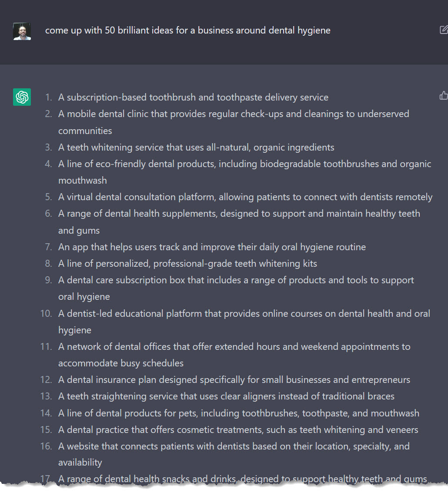448x493 pixels.
Task: Click the oral hygiene tracking app idea
Action: (x=212, y=247)
